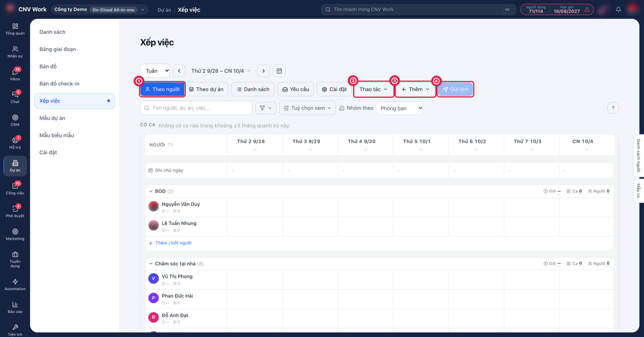The width and height of the screenshot is (644, 337).
Task: Open the Inbox icon with badge
Action: coord(15,74)
